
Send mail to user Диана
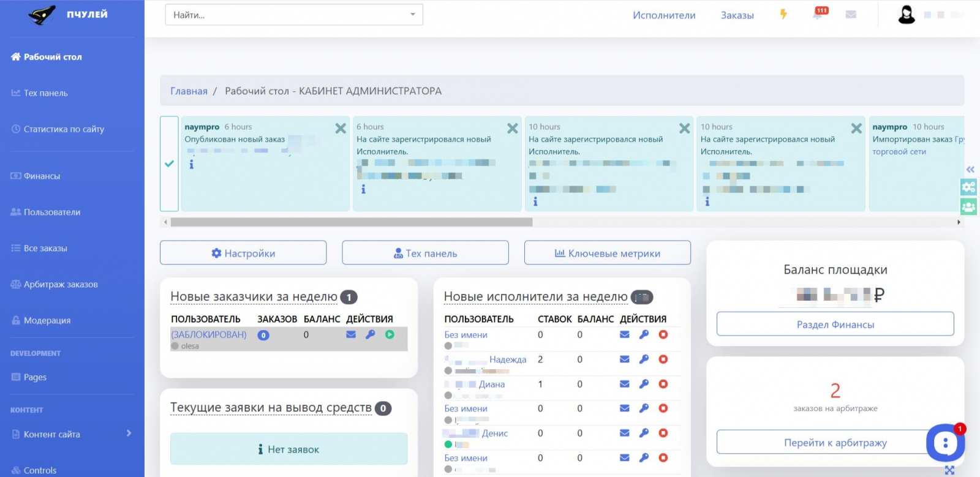[624, 384]
